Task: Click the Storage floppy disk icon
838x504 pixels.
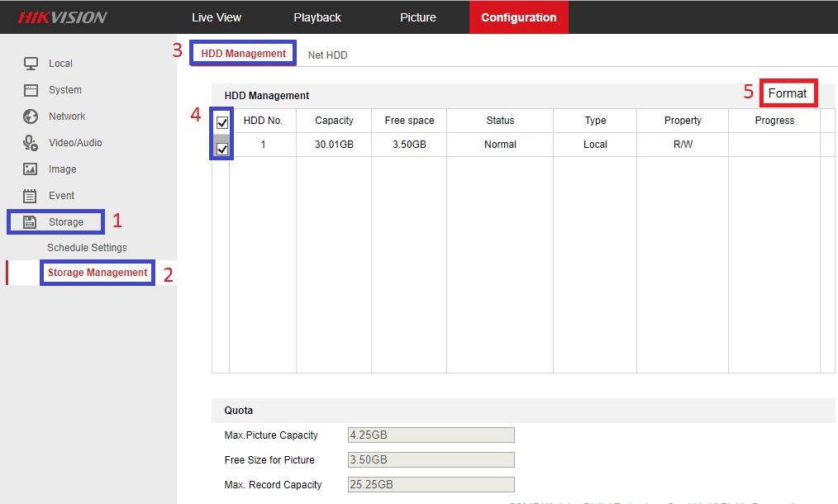Action: (30, 221)
